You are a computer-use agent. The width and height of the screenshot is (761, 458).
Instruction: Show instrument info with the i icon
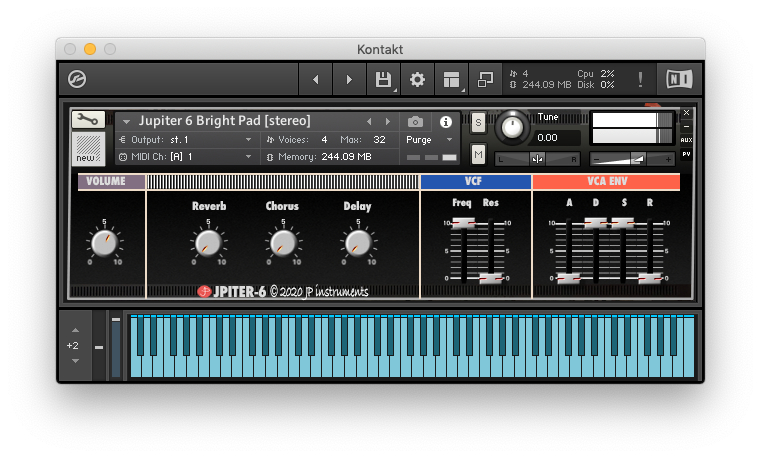click(x=446, y=122)
